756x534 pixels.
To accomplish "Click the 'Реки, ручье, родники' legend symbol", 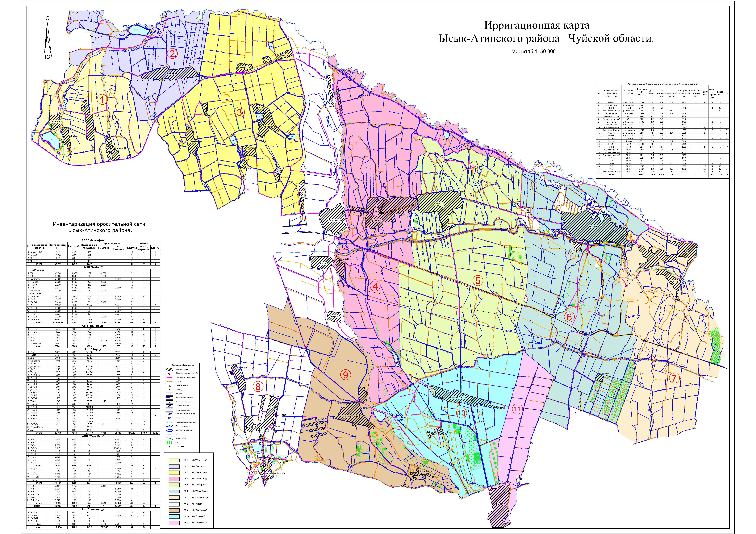I will tap(170, 426).
